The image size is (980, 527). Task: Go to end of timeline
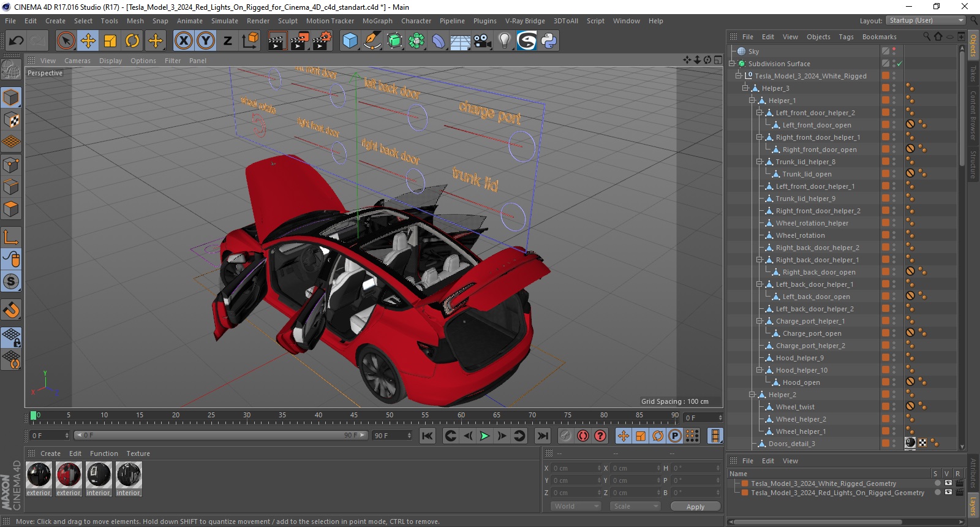543,436
